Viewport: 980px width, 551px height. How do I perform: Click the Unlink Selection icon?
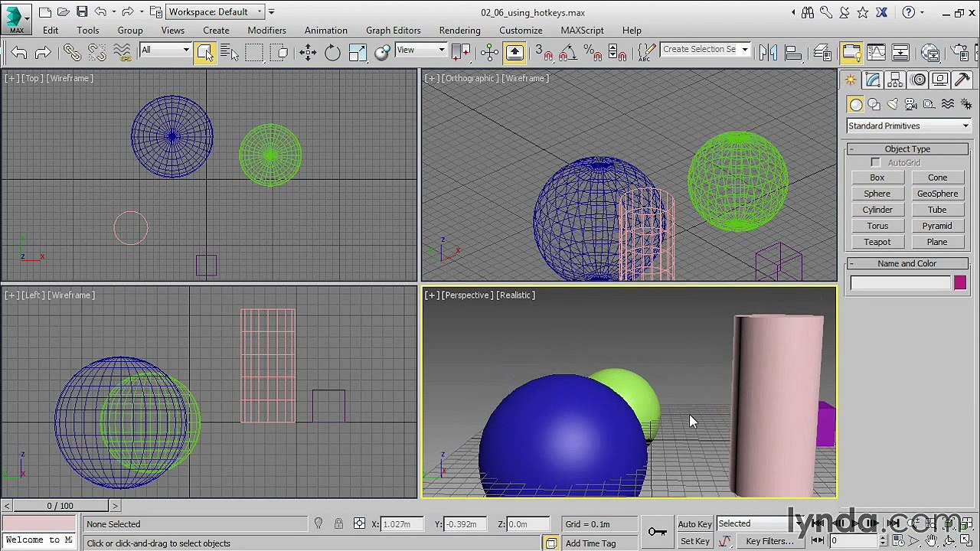click(x=97, y=52)
